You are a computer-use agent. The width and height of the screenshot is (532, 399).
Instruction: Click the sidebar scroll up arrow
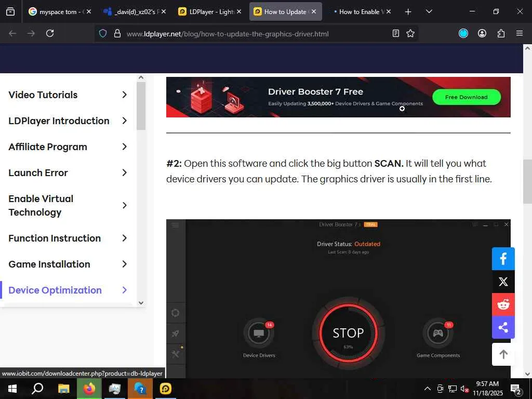141,77
